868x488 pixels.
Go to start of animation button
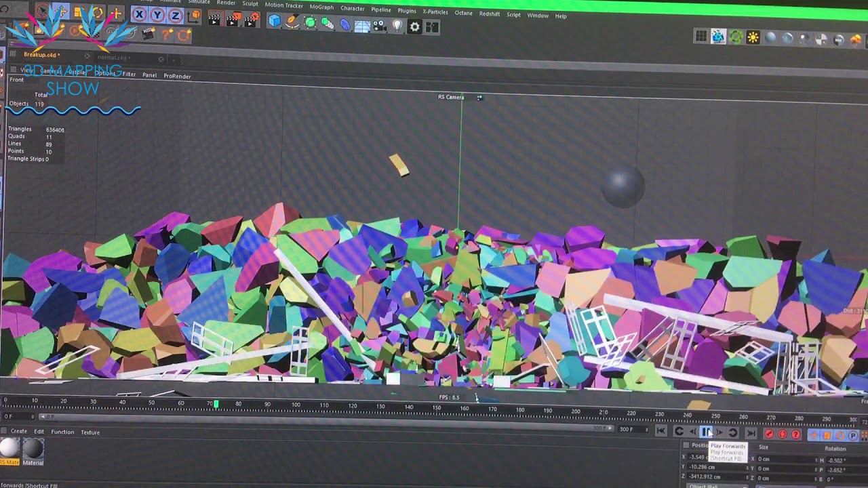[x=660, y=431]
